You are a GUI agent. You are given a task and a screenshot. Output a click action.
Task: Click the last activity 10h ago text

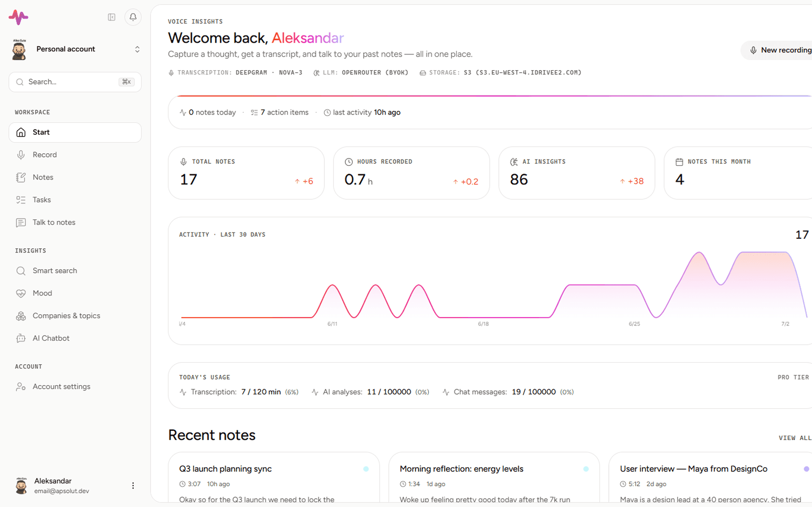[366, 112]
